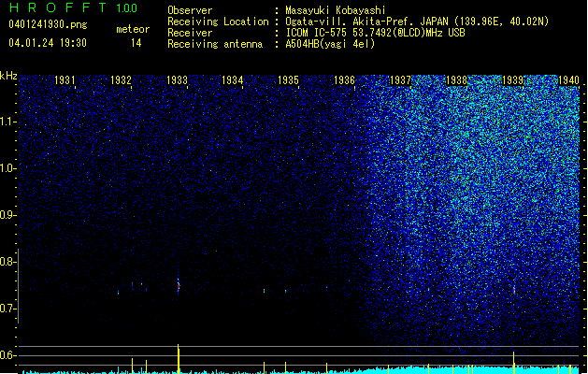Click the yellow level spike at 1939
588x374 pixels.
pyautogui.click(x=514, y=363)
